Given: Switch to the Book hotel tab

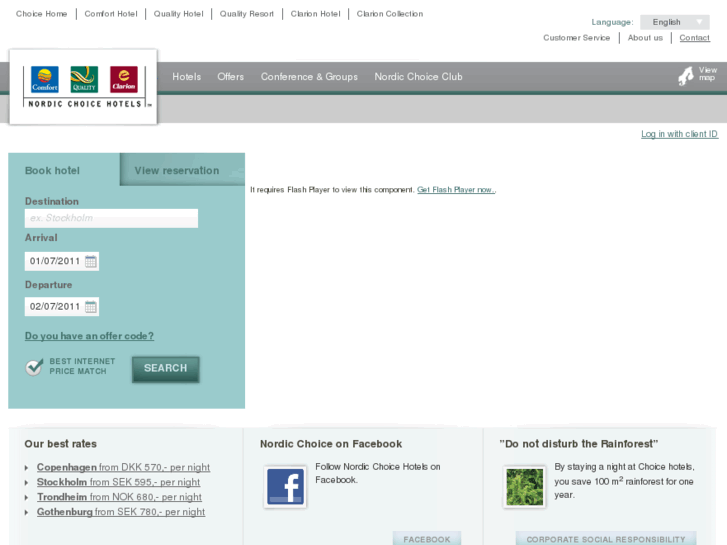Looking at the screenshot, I should point(52,171).
